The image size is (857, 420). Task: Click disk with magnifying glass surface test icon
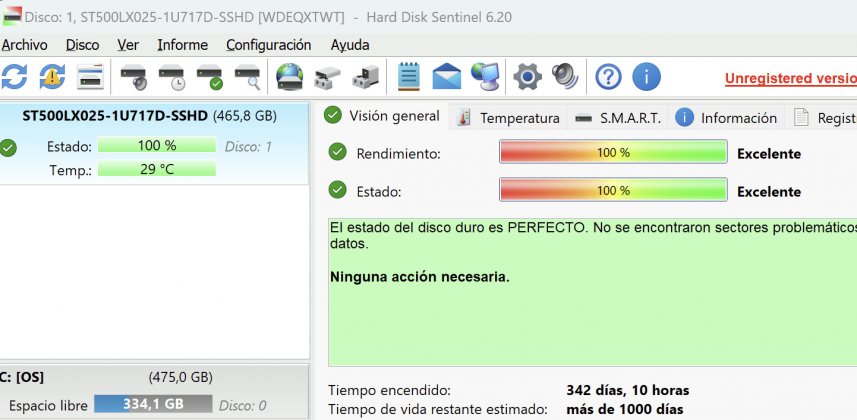[x=248, y=77]
